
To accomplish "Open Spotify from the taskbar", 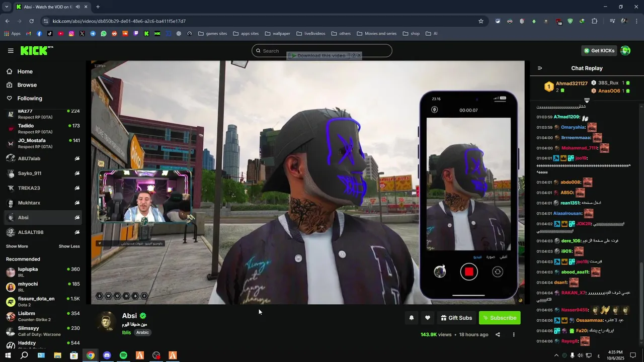I will (x=123, y=355).
